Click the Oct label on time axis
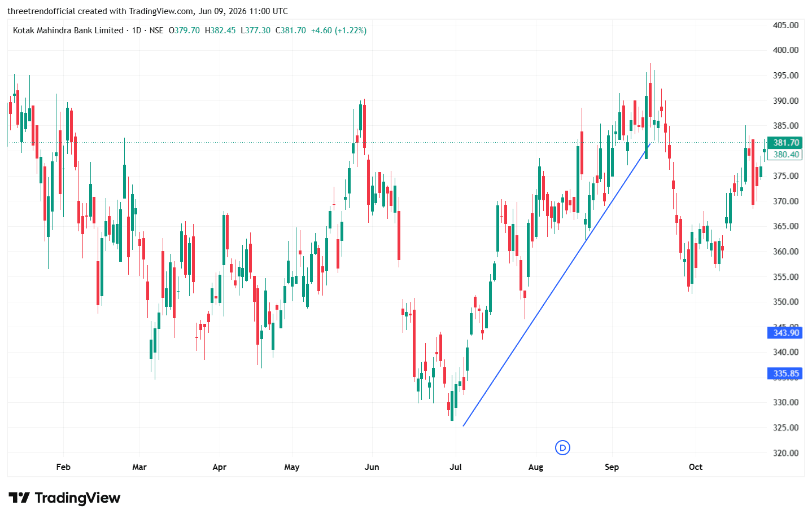The width and height of the screenshot is (812, 519). coord(696,467)
